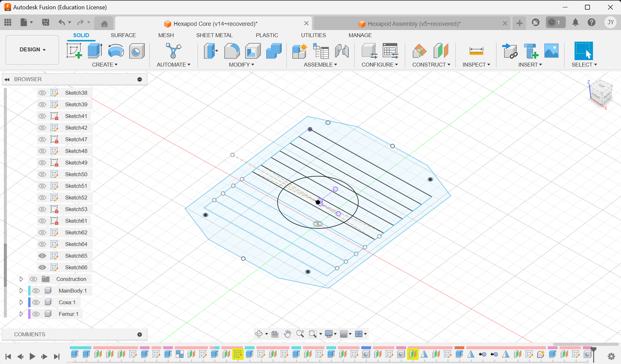Hide Sketch65 using its eye icon

(42, 256)
